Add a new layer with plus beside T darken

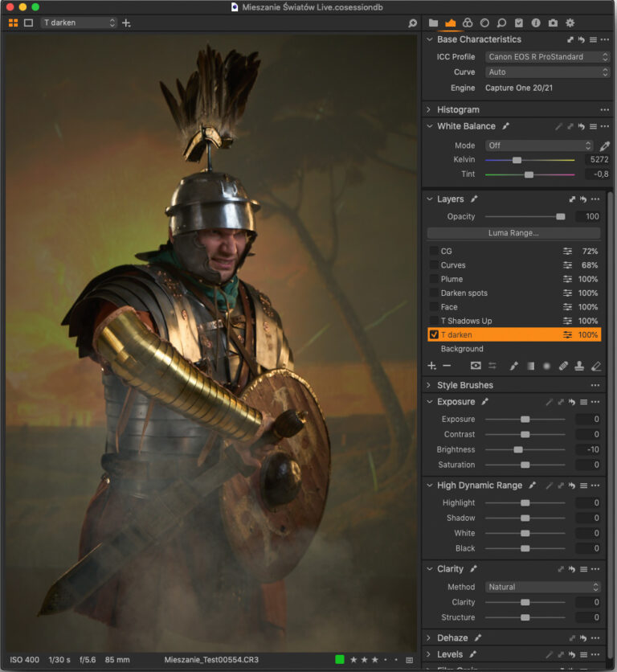point(126,23)
